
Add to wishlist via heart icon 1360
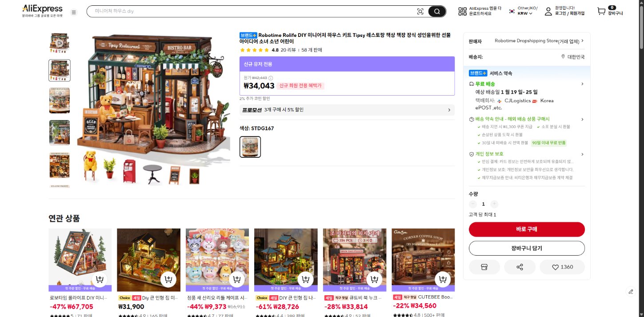[x=562, y=267]
